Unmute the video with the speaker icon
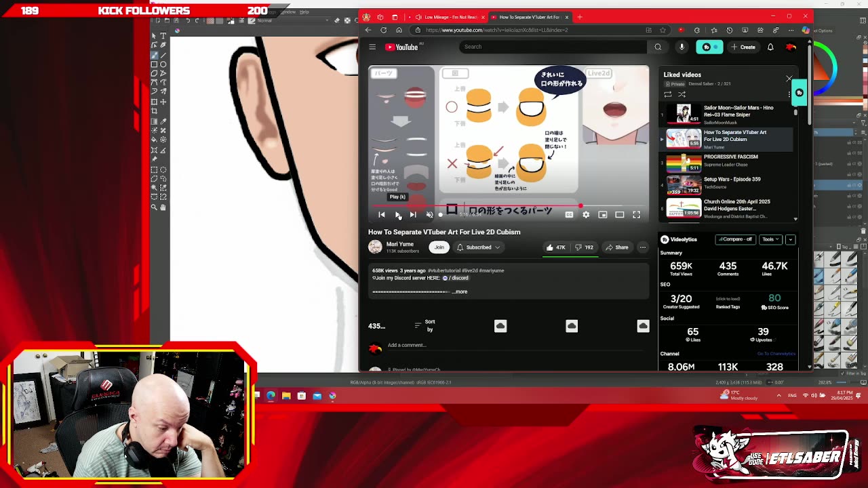Viewport: 868px width, 488px height. coord(429,214)
